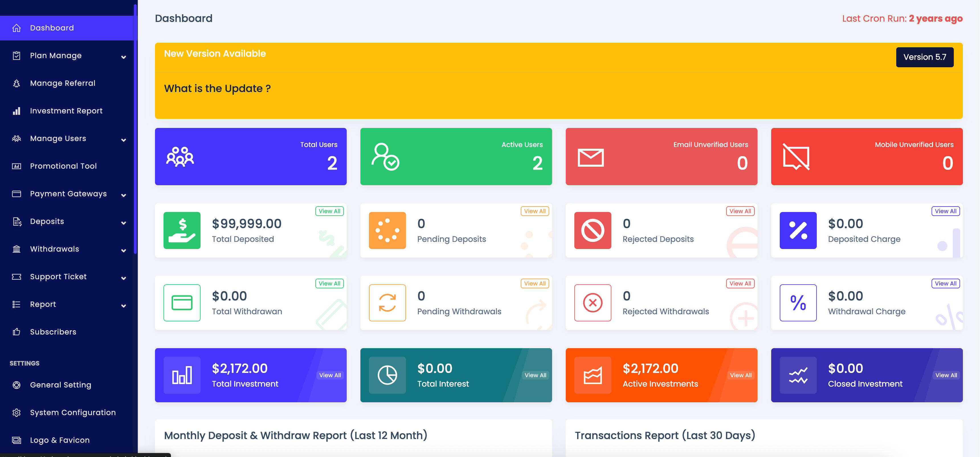980x457 pixels.
Task: Click the Mobile Unverified crossed-screen icon
Action: pos(796,156)
